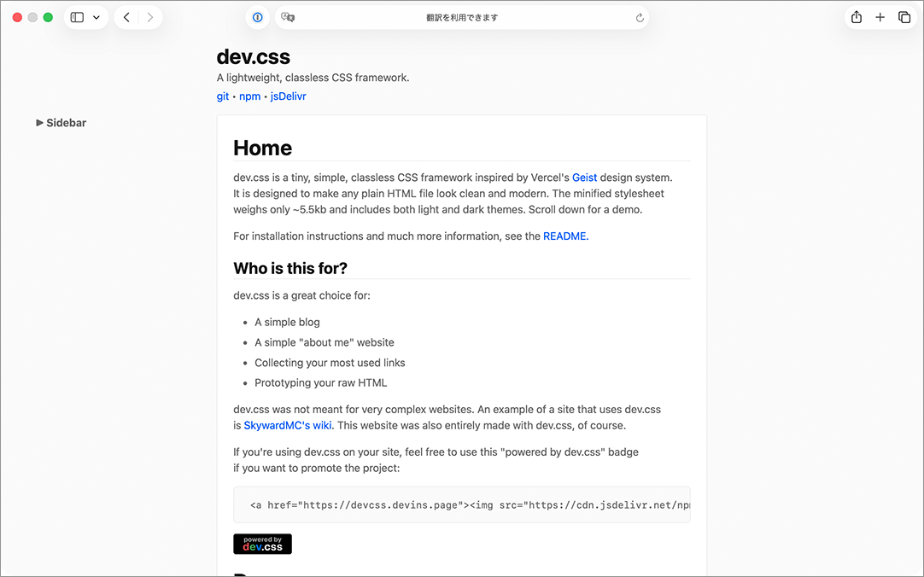The height and width of the screenshot is (577, 924).
Task: Toggle the Safari sidebar button
Action: point(77,18)
